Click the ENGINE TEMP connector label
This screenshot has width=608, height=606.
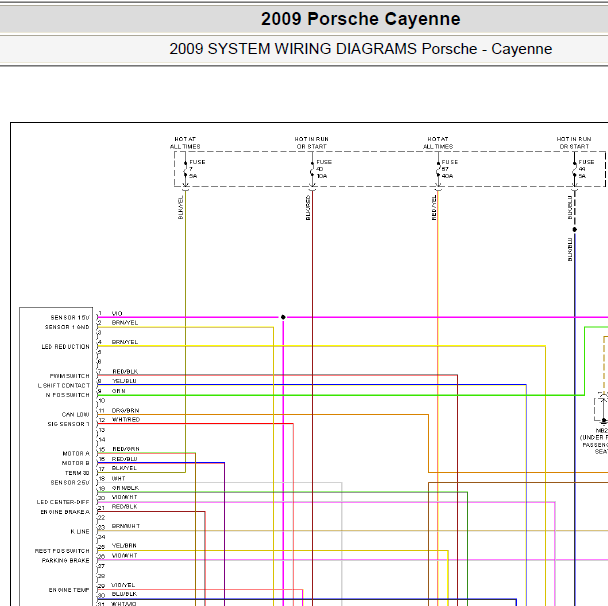[x=69, y=590]
